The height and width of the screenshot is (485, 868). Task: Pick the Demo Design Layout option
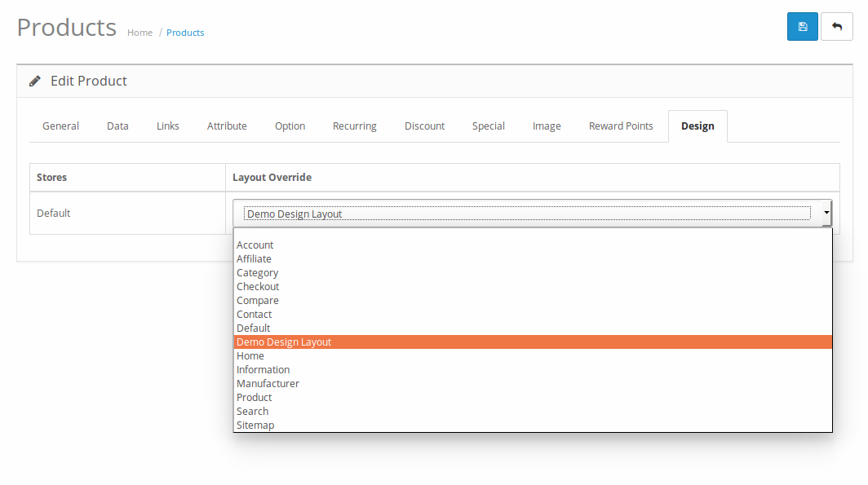pos(284,342)
